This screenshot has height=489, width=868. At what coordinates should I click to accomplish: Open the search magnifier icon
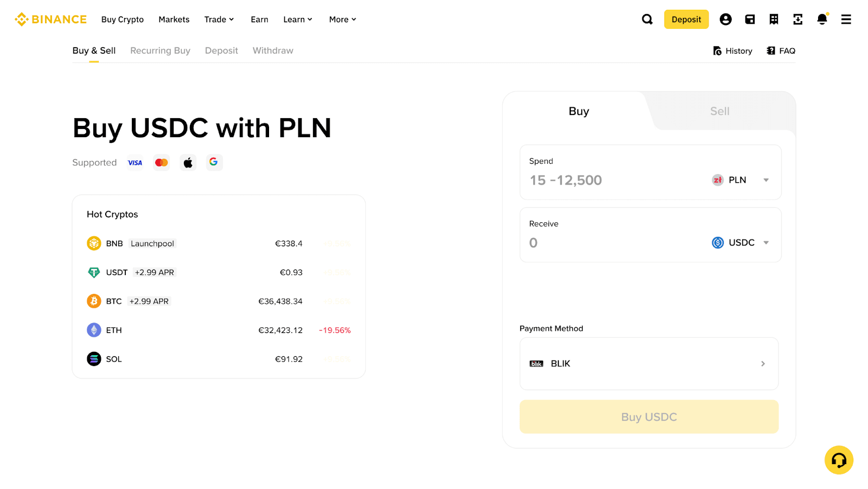(647, 20)
